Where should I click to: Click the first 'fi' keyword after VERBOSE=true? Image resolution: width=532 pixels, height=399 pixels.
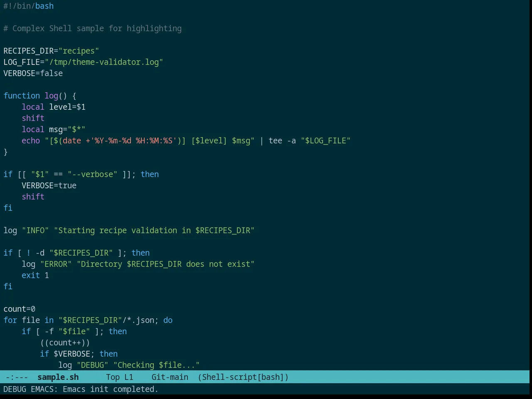[x=8, y=208]
